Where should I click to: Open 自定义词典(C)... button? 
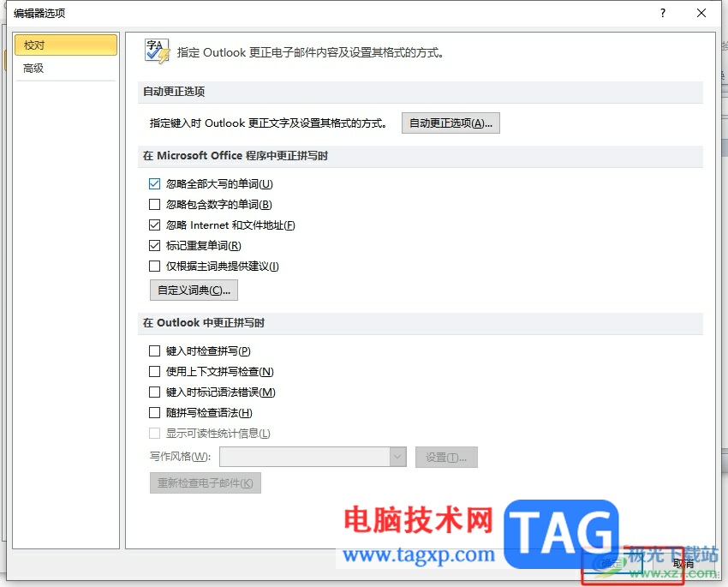pos(194,291)
